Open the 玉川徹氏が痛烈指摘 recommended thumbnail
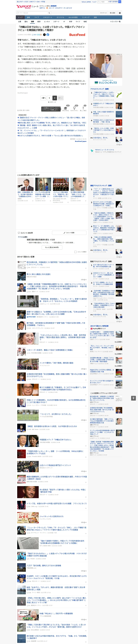The width and height of the screenshot is (138, 644). [x=78, y=184]
